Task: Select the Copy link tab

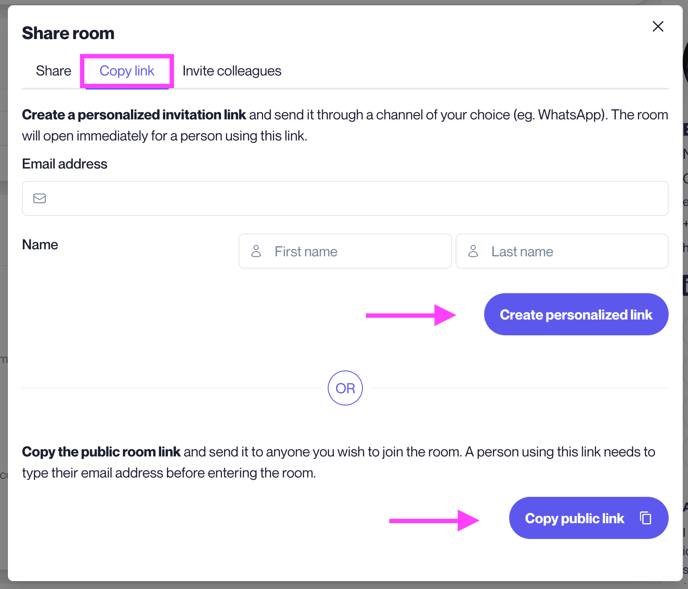Action: [x=127, y=71]
